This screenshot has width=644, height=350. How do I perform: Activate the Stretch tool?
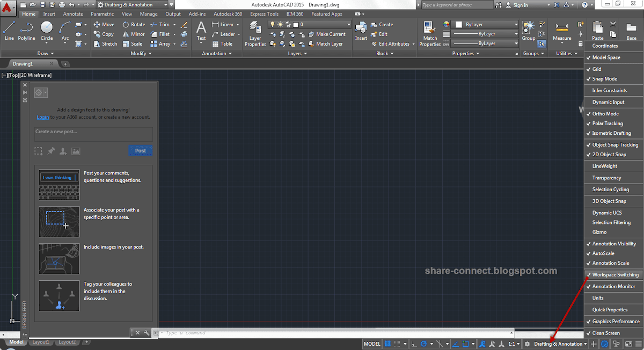[x=105, y=44]
